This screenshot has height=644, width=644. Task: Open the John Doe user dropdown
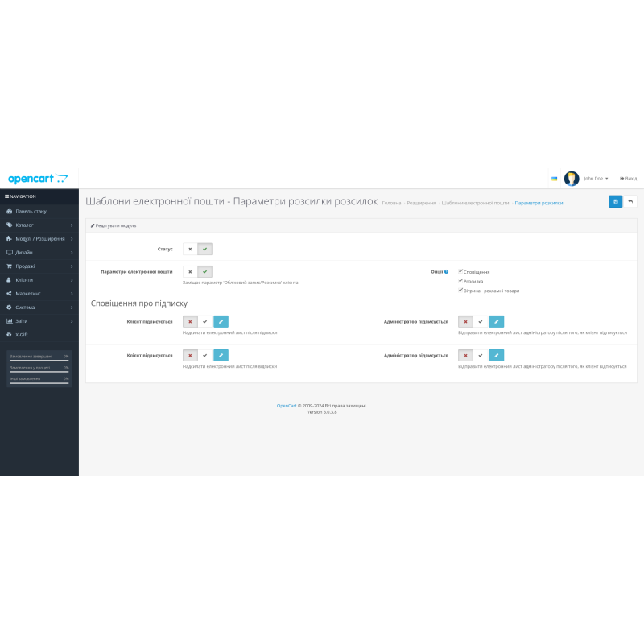point(594,178)
